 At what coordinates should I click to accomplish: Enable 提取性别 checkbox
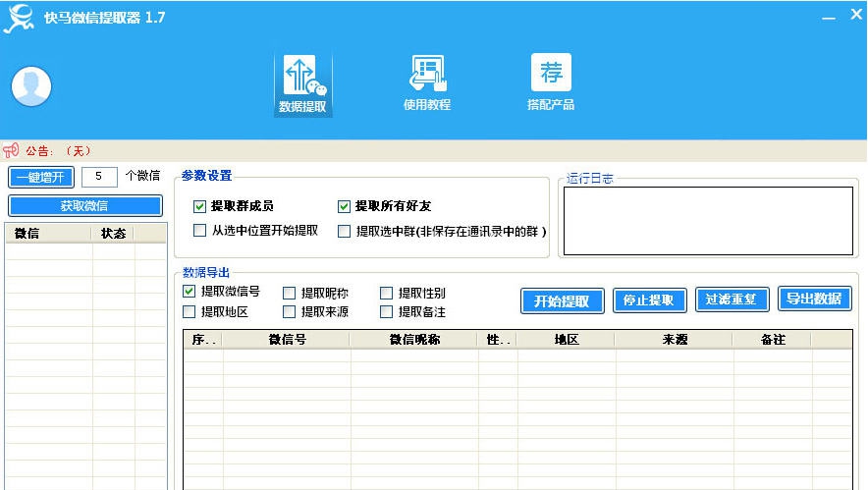[387, 293]
